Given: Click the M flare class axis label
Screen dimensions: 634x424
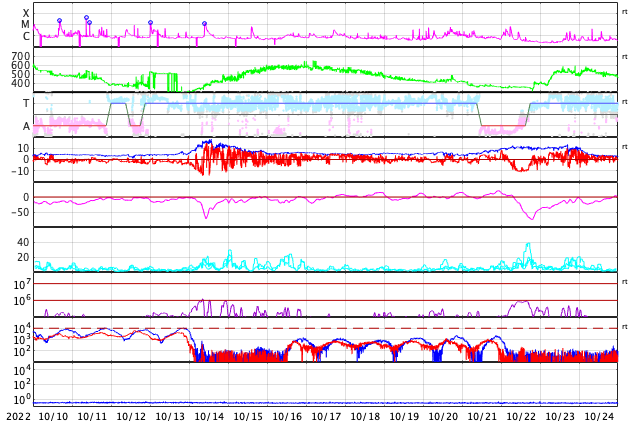Looking at the screenshot, I should tap(25, 25).
